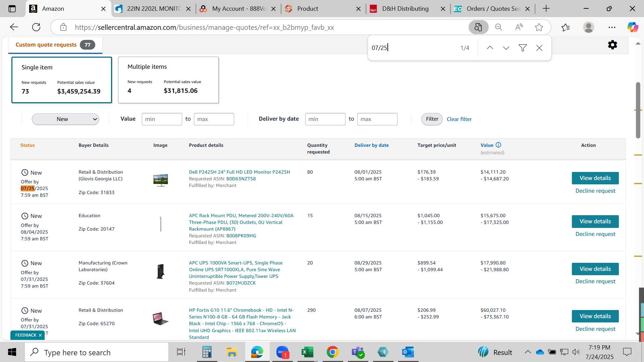
Task: View details for APC Rack Mount PDU
Action: pos(595,221)
